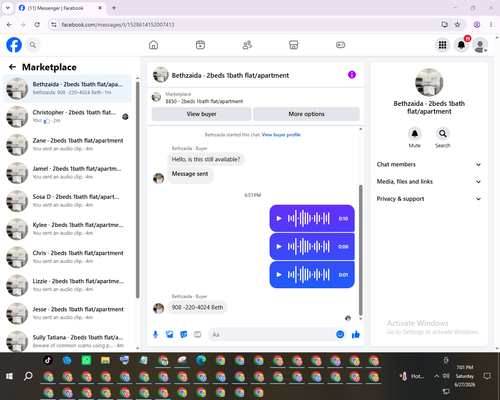Open conversation info purple icon

pos(352,75)
